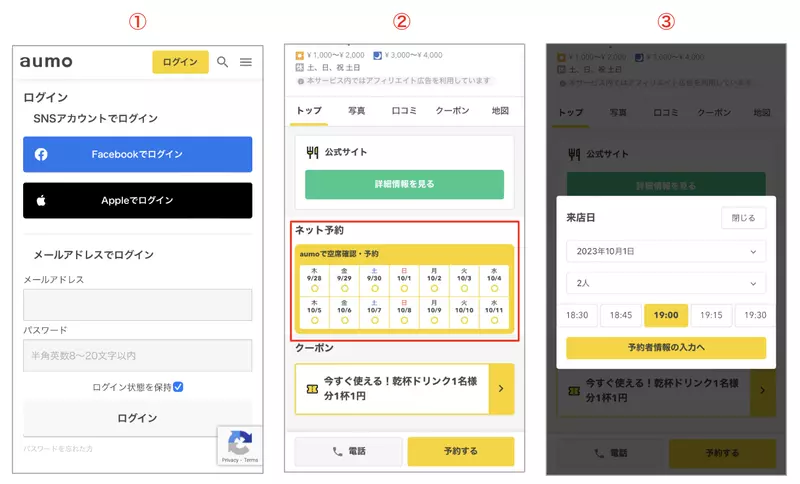Select the highlighted 19:00 time slot
The image size is (800, 484).
click(666, 315)
